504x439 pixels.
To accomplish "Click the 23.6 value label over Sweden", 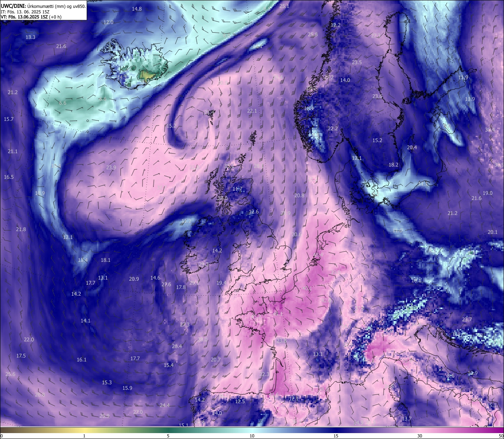I will tap(377, 96).
